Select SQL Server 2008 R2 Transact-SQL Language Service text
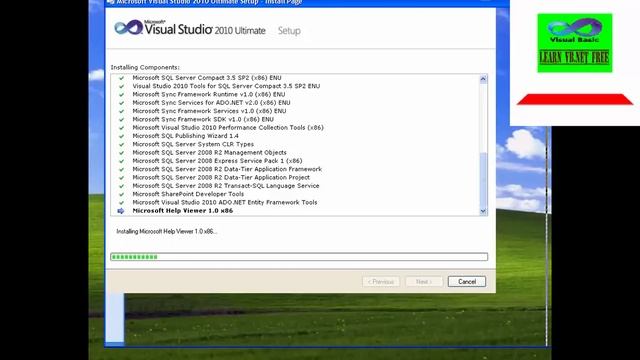Screen dimensions: 640x360 pos(226,186)
